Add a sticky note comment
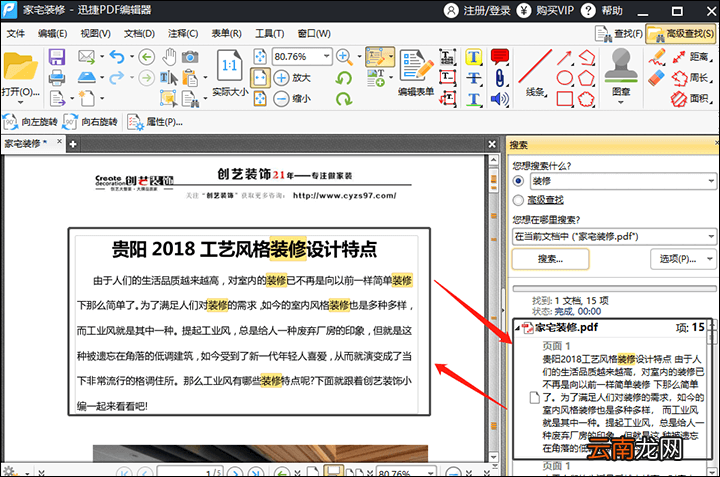The height and width of the screenshot is (477, 720). pyautogui.click(x=500, y=56)
